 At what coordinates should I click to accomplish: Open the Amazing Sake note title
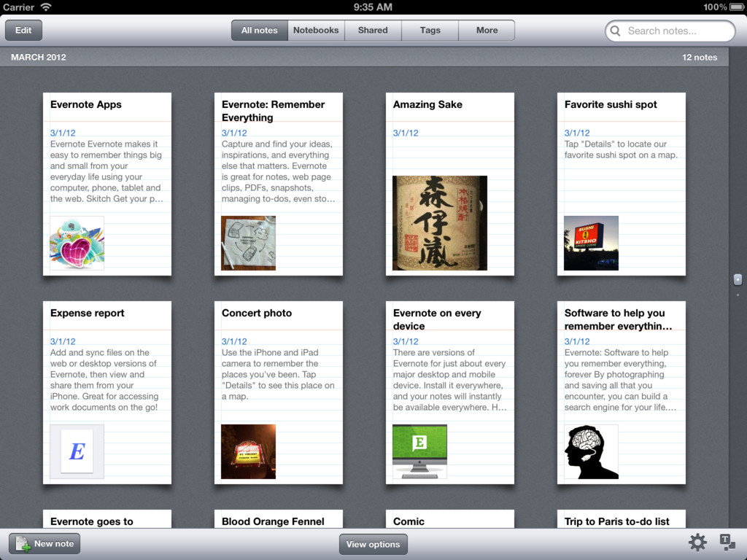tap(427, 105)
